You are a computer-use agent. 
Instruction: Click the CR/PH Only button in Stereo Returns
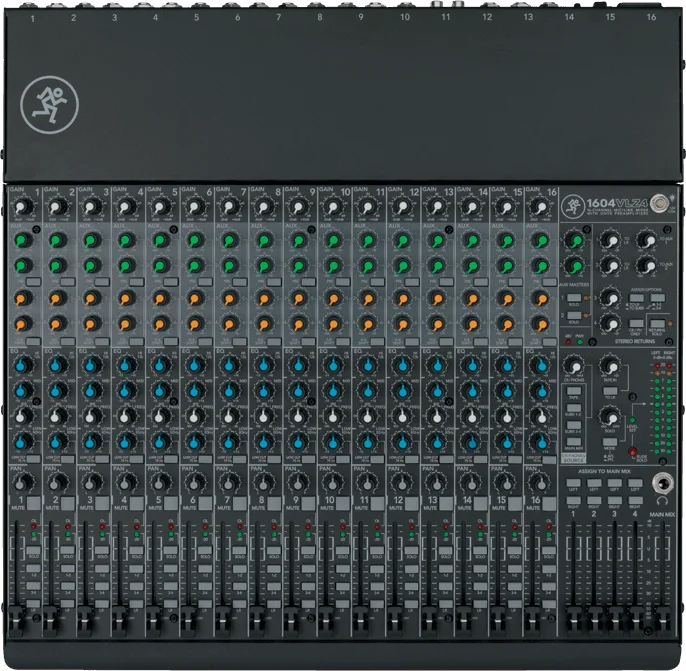pyautogui.click(x=636, y=324)
